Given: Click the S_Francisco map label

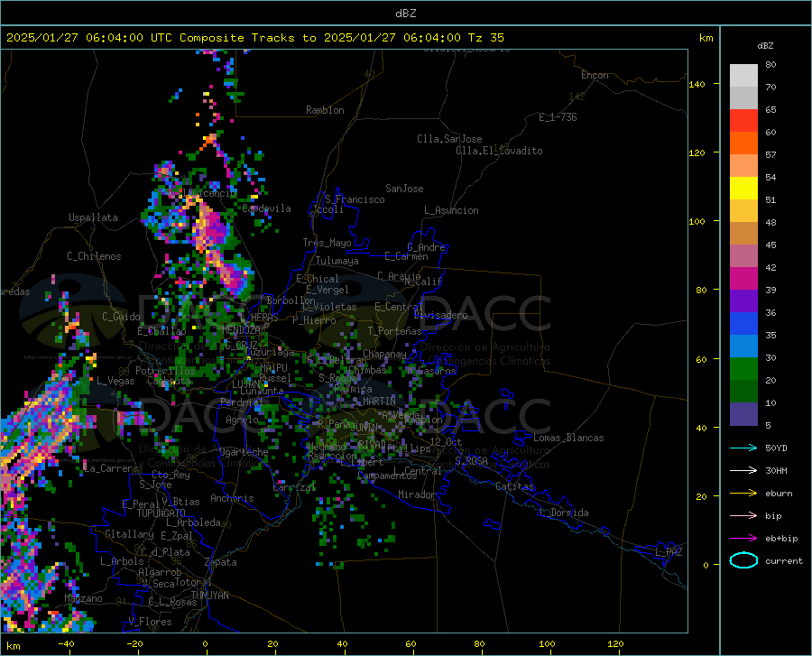Looking at the screenshot, I should pyautogui.click(x=355, y=199).
